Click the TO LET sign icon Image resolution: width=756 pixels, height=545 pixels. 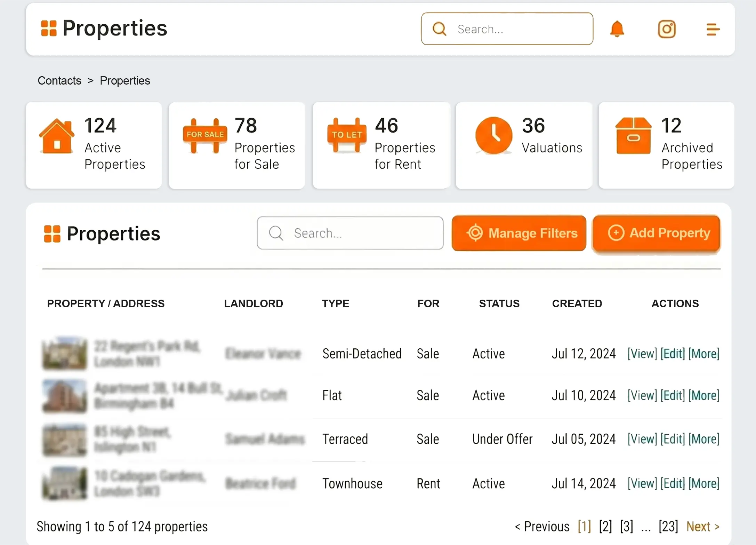coord(347,136)
